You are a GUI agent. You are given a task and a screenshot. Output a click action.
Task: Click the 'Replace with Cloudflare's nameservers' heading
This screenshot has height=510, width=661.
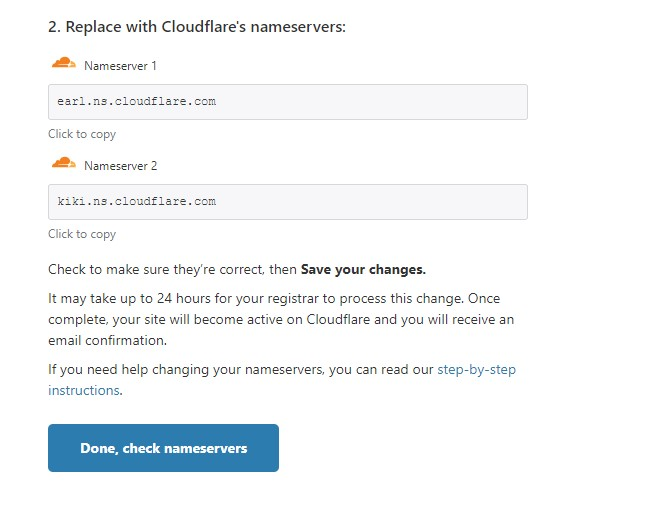click(206, 27)
